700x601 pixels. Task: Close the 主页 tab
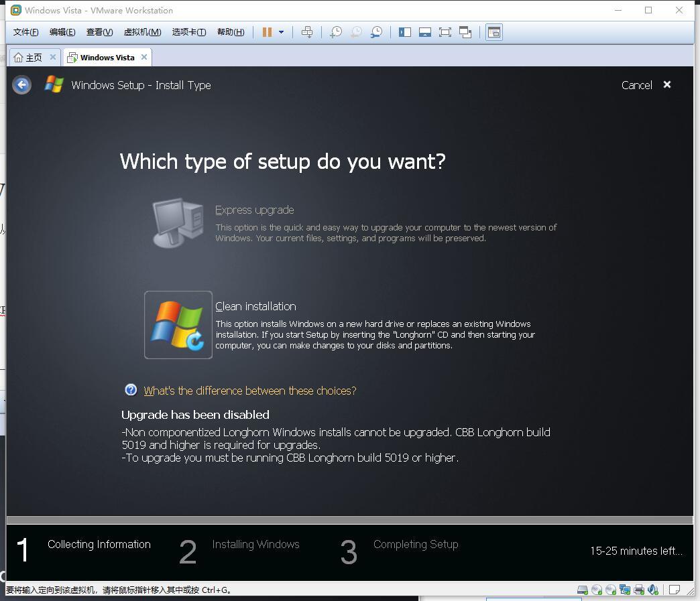tap(53, 57)
